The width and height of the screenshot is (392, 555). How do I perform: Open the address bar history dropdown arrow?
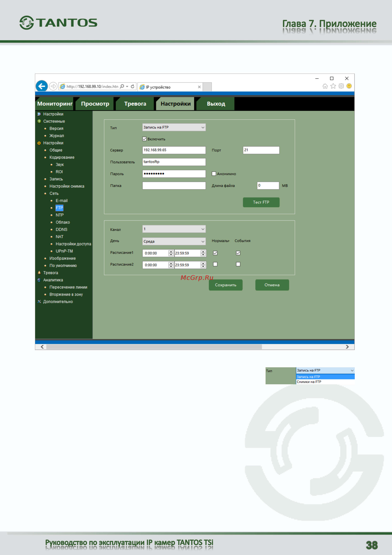(x=127, y=86)
